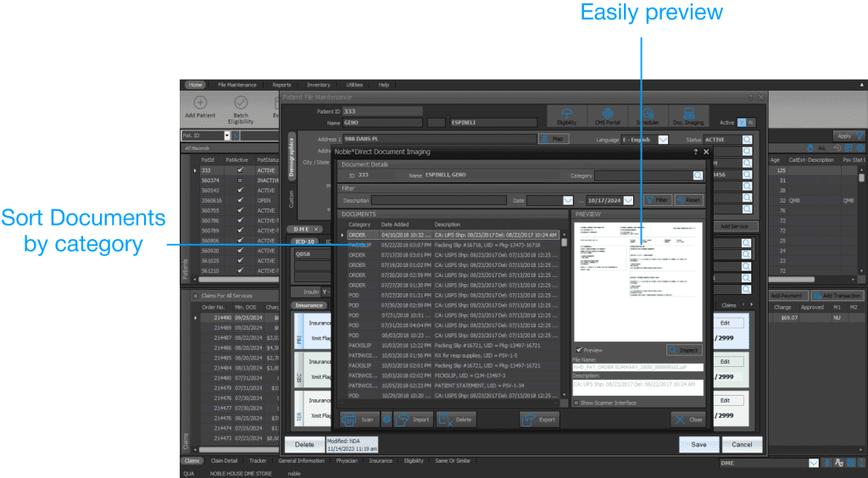Expand patient 333 row indicator arrow
The width and height of the screenshot is (868, 478).
(x=195, y=170)
